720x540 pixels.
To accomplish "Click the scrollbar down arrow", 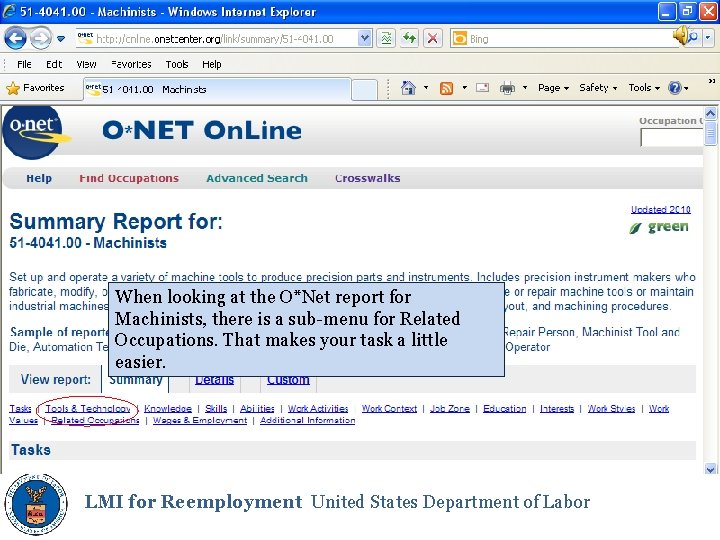I will 710,469.
